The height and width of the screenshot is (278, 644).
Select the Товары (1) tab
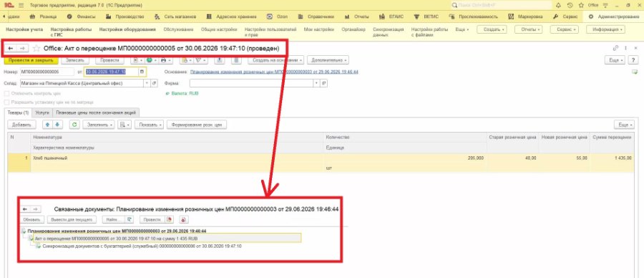(18, 112)
